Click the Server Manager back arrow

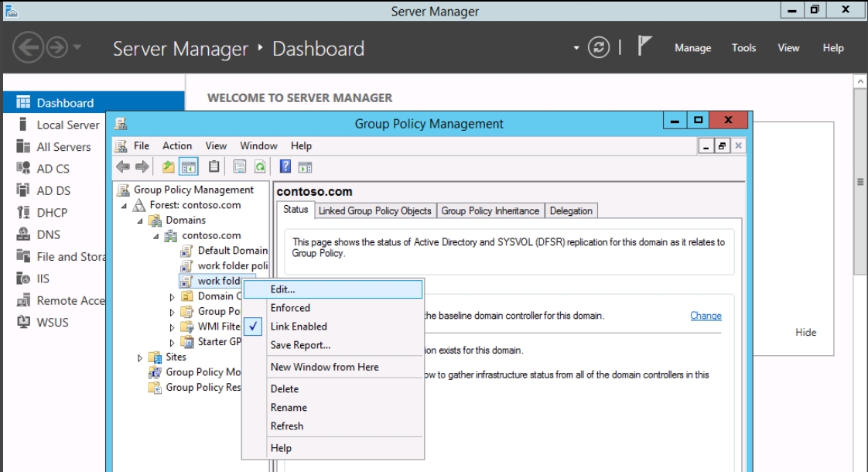point(28,48)
